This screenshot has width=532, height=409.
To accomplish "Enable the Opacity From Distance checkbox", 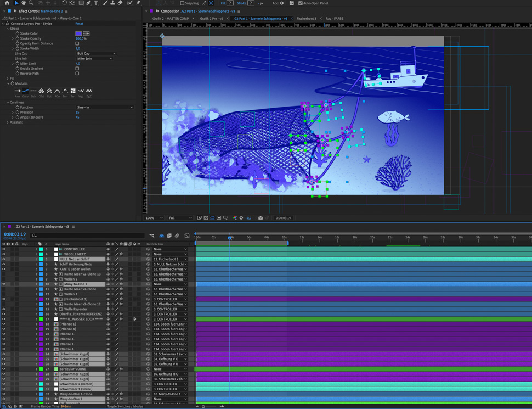I will 77,43.
